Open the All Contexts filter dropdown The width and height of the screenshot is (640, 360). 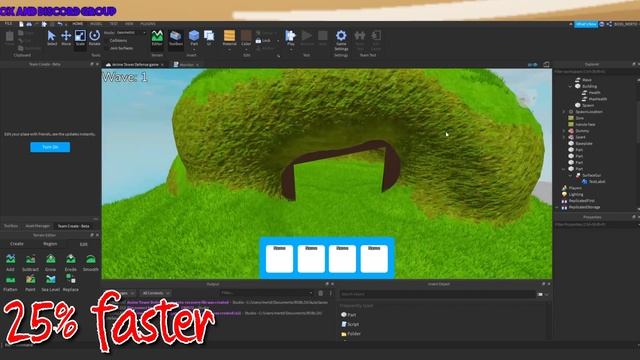click(x=156, y=293)
